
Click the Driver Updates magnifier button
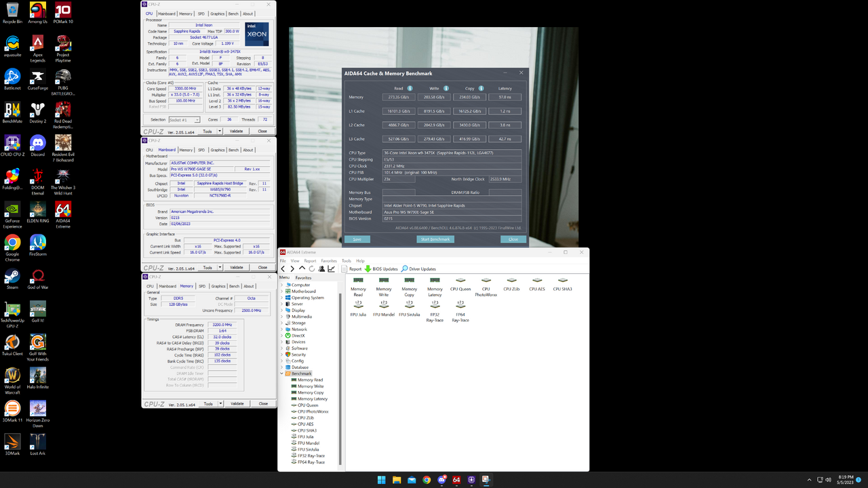click(405, 269)
